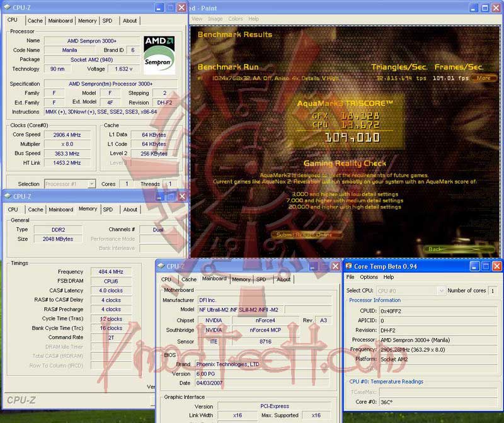
Task: Minimize the Paint window
Action: pyautogui.click(x=474, y=8)
